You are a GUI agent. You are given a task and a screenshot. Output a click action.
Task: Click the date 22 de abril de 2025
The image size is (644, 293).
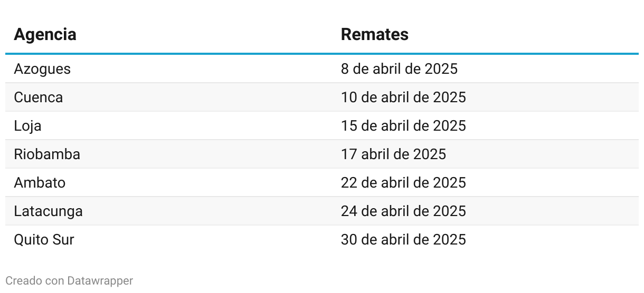403,183
